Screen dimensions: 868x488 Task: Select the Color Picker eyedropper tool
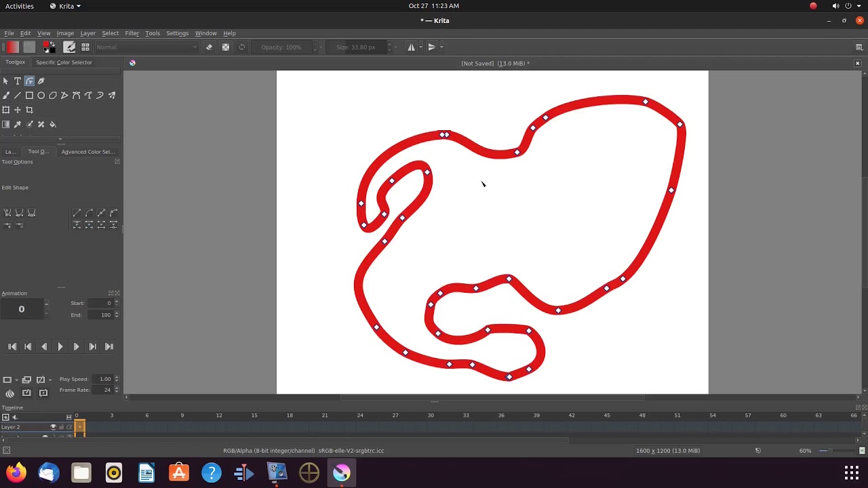(18, 125)
